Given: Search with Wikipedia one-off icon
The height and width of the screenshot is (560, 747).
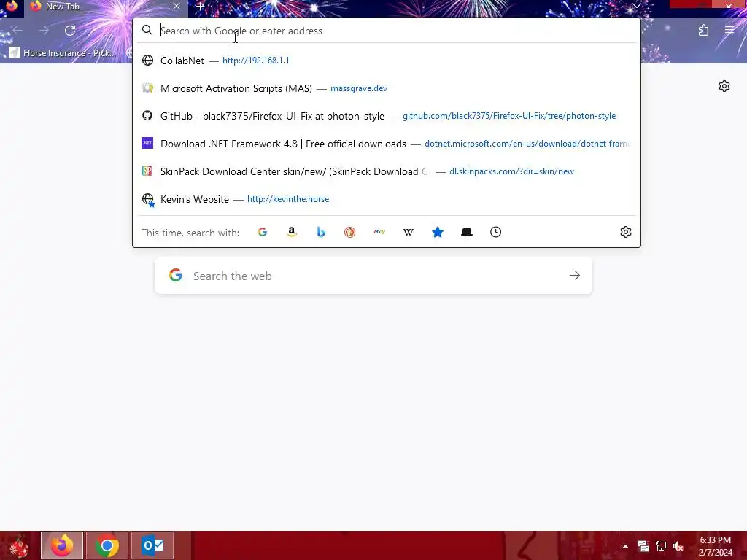Looking at the screenshot, I should [x=409, y=233].
